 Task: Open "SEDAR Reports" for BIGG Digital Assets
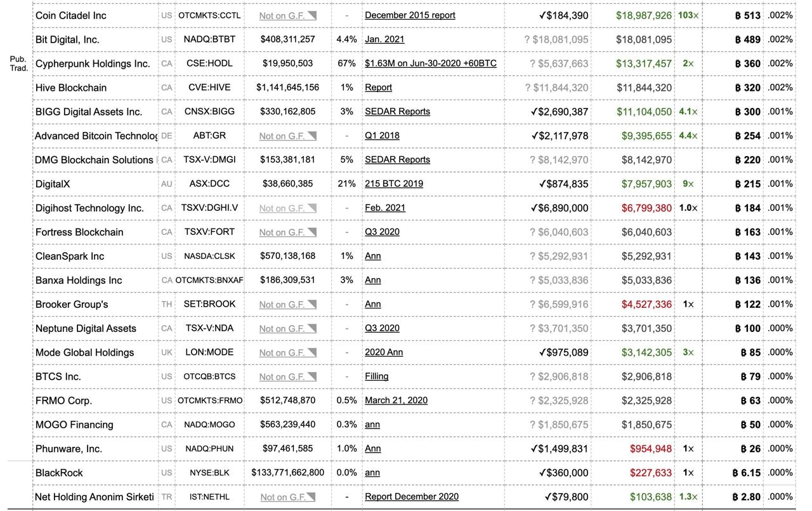[397, 111]
